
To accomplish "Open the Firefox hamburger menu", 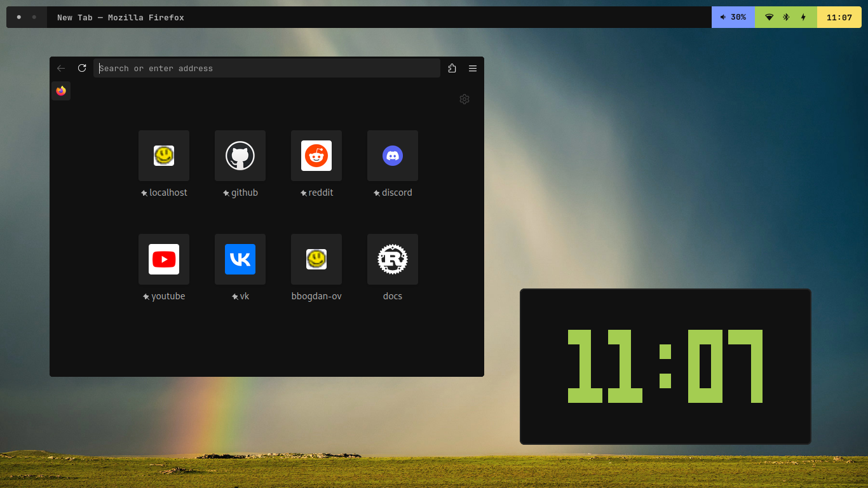I will click(x=473, y=68).
